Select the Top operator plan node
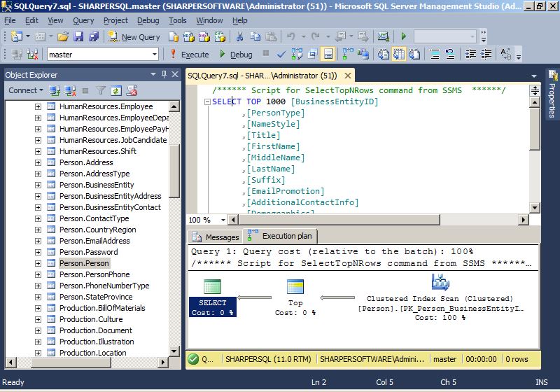Screen dimensions: 560x392 pyautogui.click(x=295, y=297)
